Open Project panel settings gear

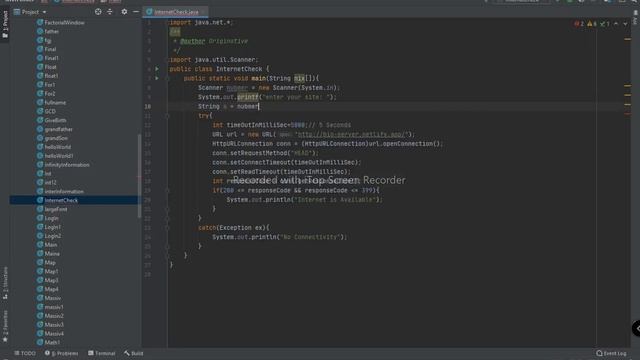click(124, 12)
